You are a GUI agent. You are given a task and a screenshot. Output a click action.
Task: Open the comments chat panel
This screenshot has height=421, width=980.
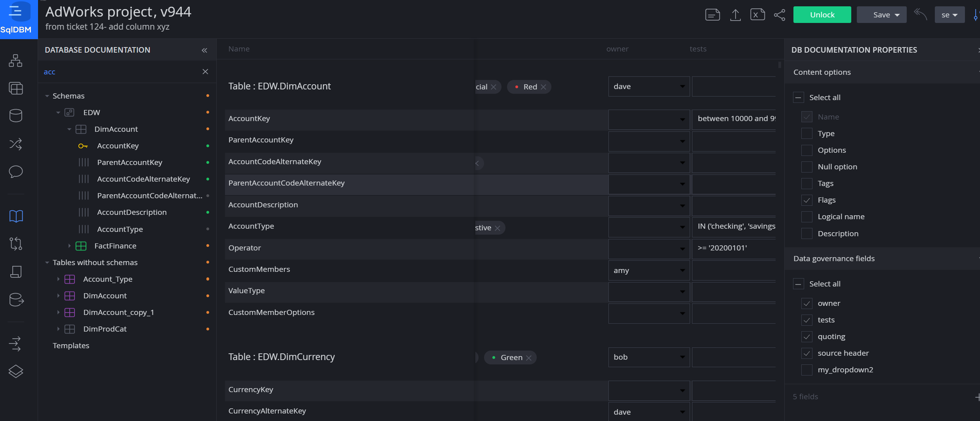15,172
